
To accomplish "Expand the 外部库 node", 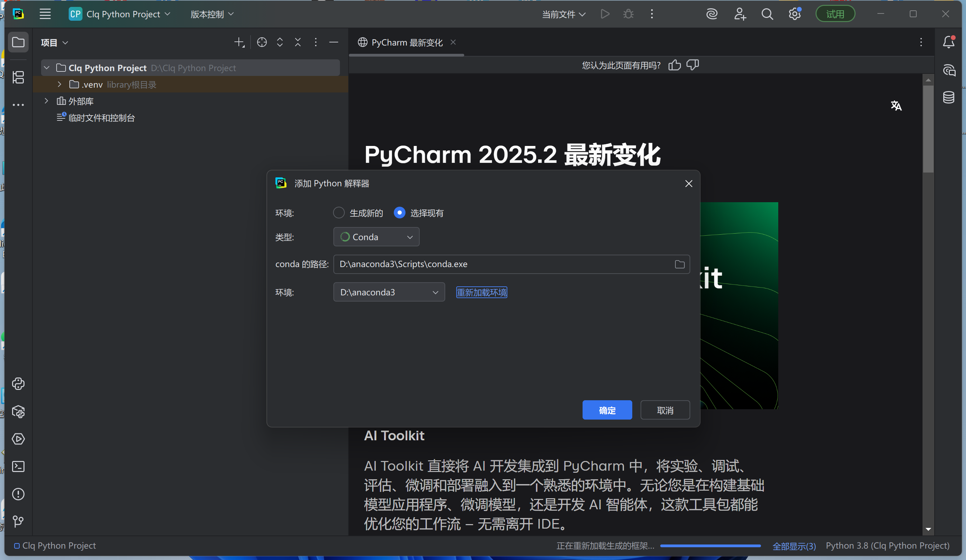I will (x=46, y=101).
